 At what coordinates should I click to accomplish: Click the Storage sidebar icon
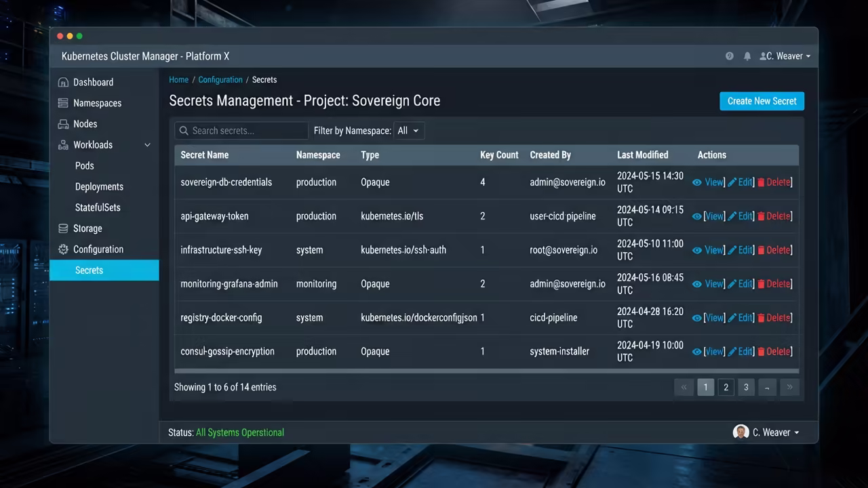click(x=63, y=228)
